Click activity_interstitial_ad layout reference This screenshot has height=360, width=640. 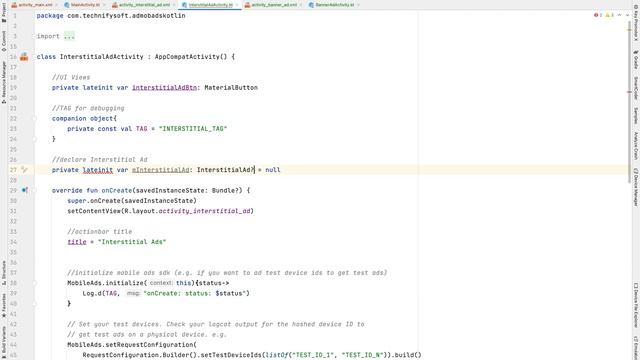pos(204,211)
